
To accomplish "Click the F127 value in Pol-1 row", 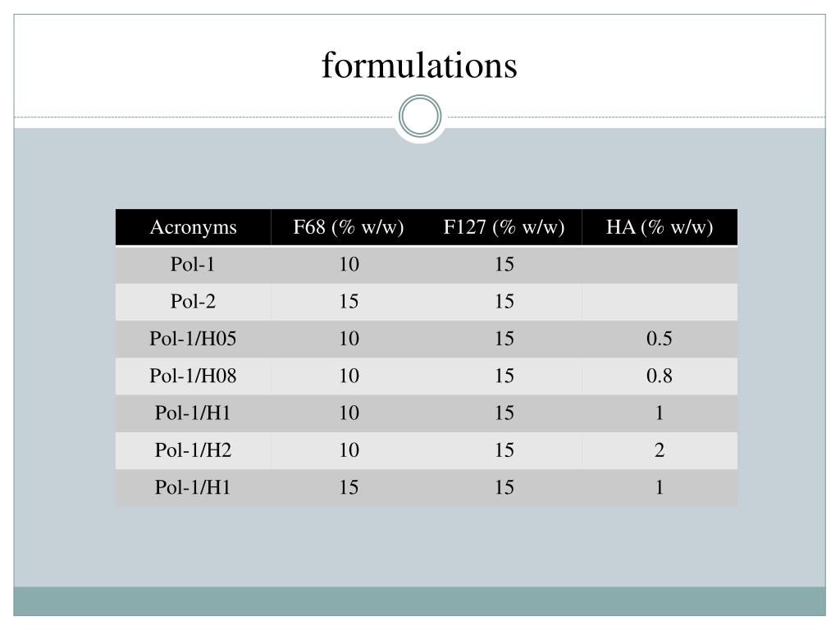I will (x=504, y=265).
